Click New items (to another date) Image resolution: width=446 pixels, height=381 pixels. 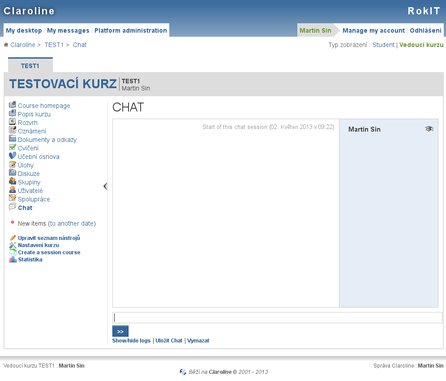tap(57, 223)
